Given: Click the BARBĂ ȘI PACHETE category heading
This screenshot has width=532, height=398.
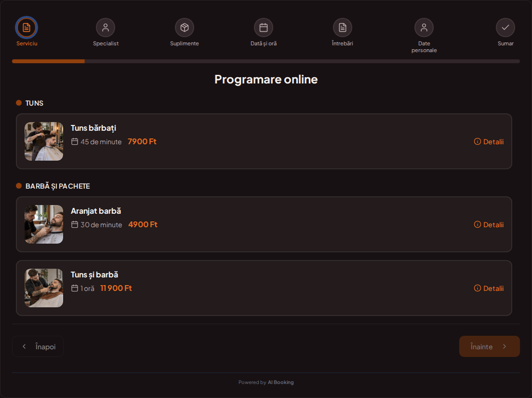Looking at the screenshot, I should (58, 186).
